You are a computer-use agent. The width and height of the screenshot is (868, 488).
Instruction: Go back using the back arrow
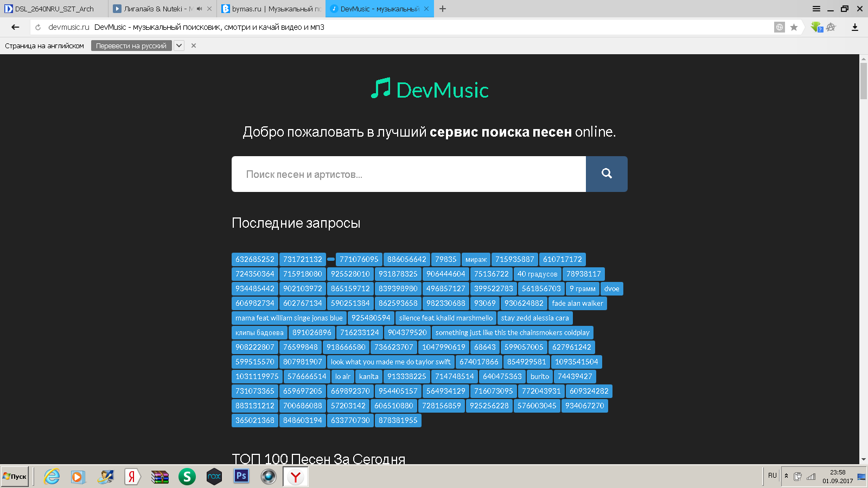15,27
